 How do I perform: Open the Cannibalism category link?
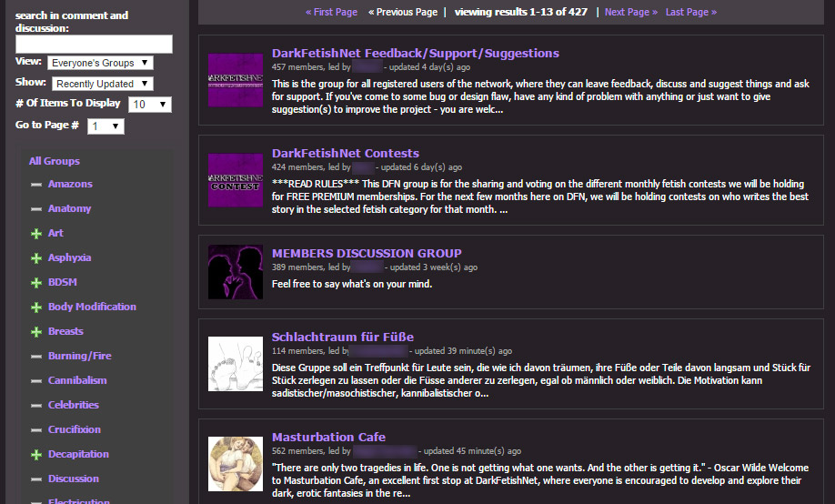coord(77,380)
